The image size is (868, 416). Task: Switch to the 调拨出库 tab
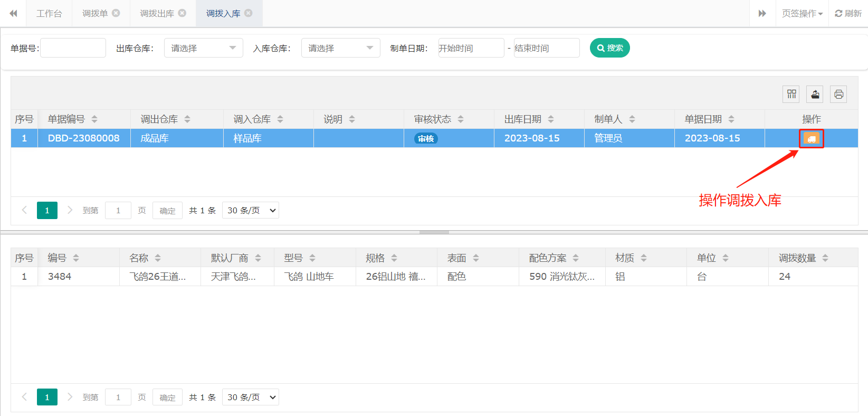tap(157, 14)
